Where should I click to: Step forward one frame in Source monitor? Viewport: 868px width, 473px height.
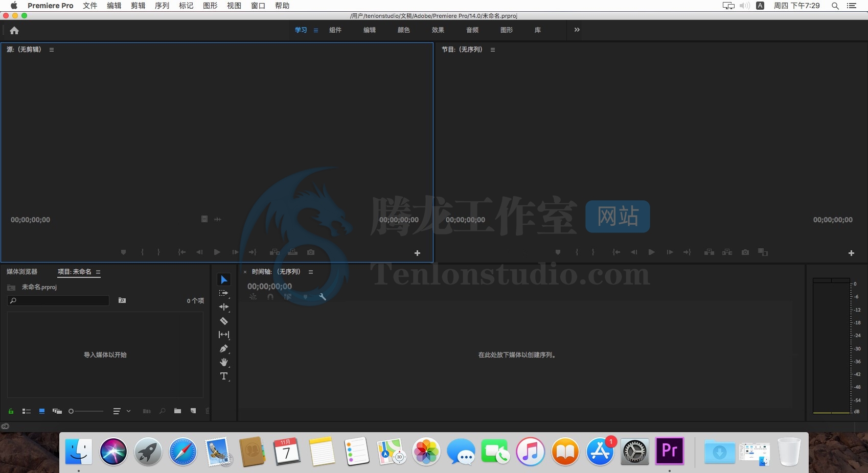[x=235, y=252]
